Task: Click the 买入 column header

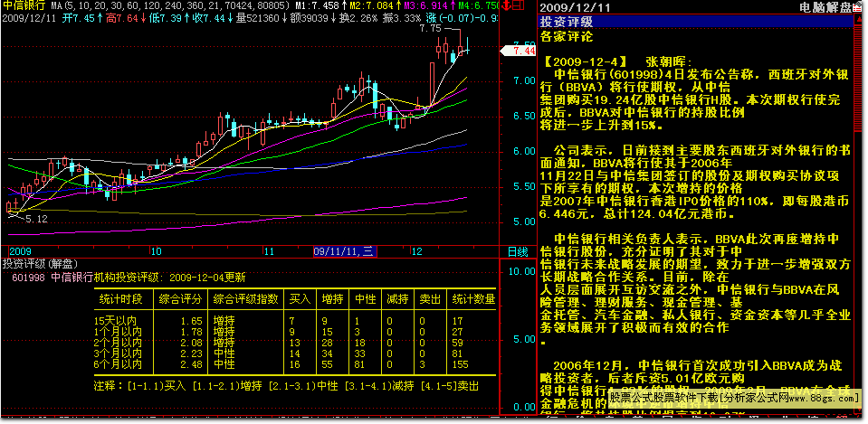Action: (x=300, y=299)
